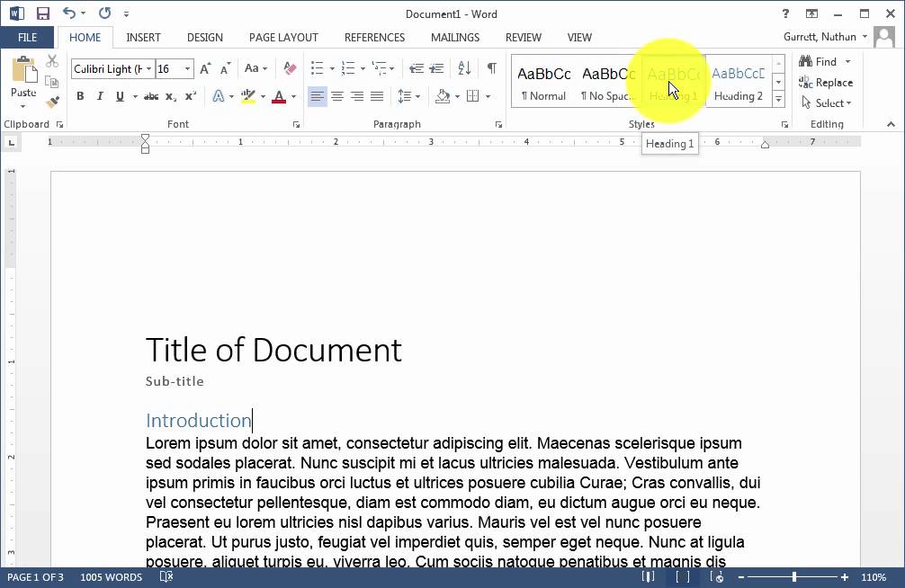The width and height of the screenshot is (905, 588).
Task: Toggle align left paragraph button
Action: (x=317, y=96)
